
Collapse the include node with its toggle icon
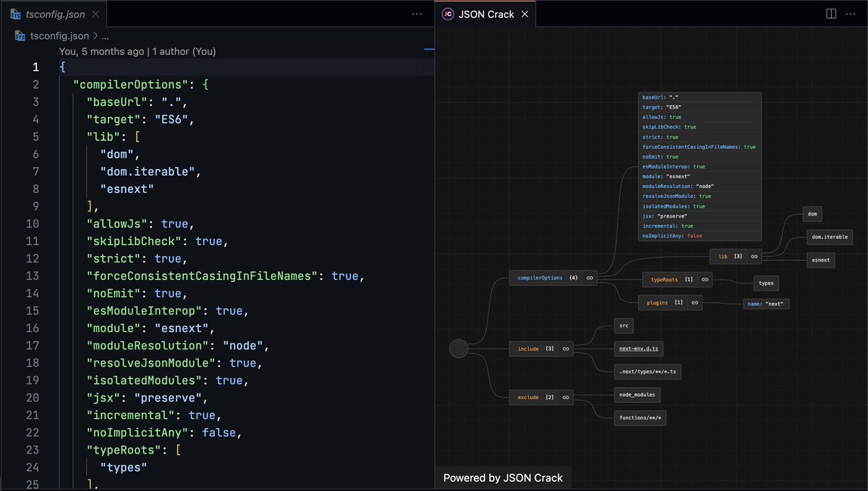click(x=565, y=349)
